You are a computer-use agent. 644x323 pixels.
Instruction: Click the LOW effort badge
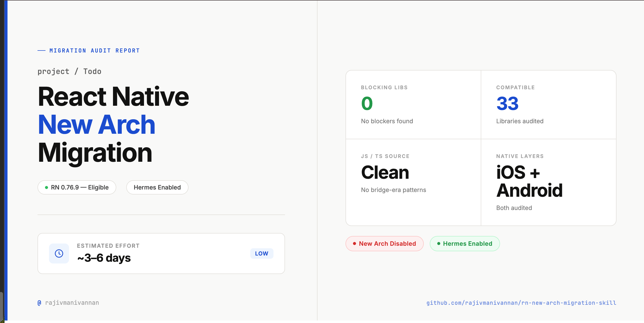261,253
